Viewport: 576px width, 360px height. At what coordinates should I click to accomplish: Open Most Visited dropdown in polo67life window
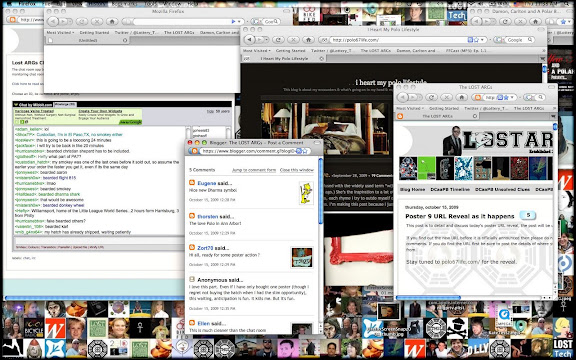point(256,51)
